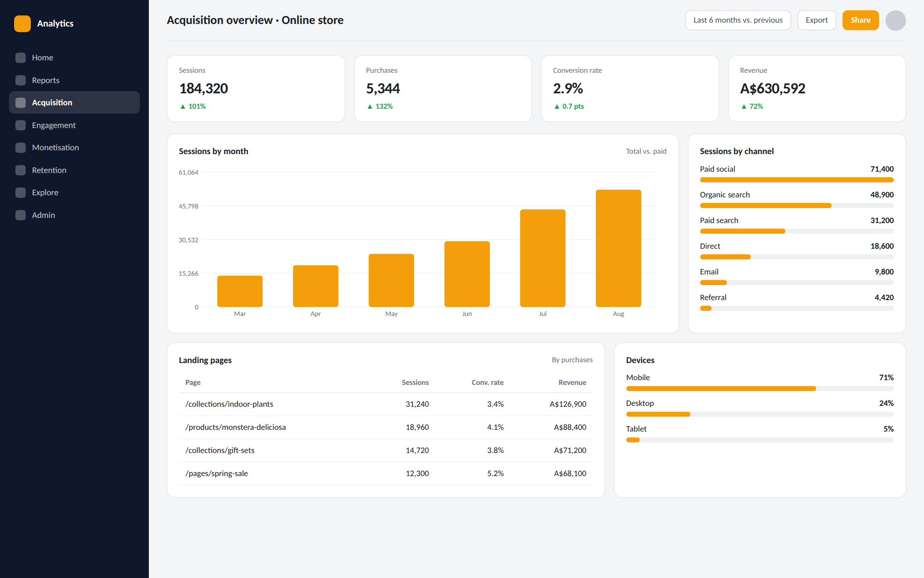The width and height of the screenshot is (924, 578).
Task: Open the Admin label in sidebar
Action: pos(44,215)
